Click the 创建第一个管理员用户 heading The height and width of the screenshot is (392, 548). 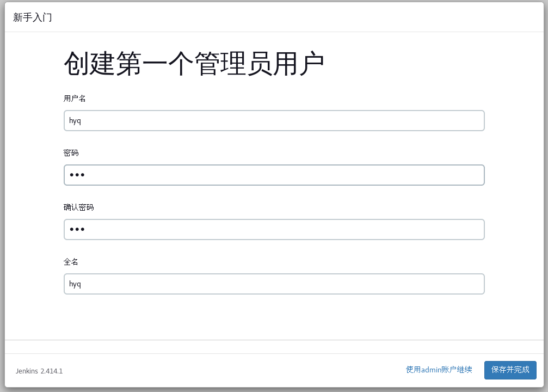click(194, 63)
